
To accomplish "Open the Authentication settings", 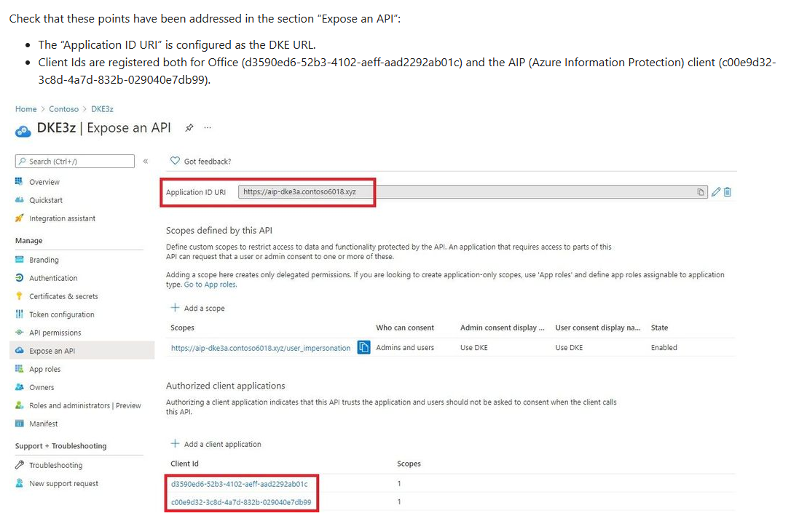I will 53,278.
